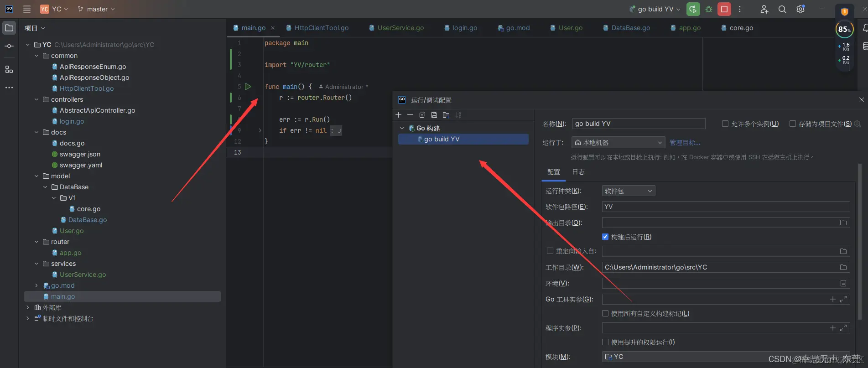The width and height of the screenshot is (868, 368).
Task: Expand the Go tool arguments field
Action: [843, 299]
